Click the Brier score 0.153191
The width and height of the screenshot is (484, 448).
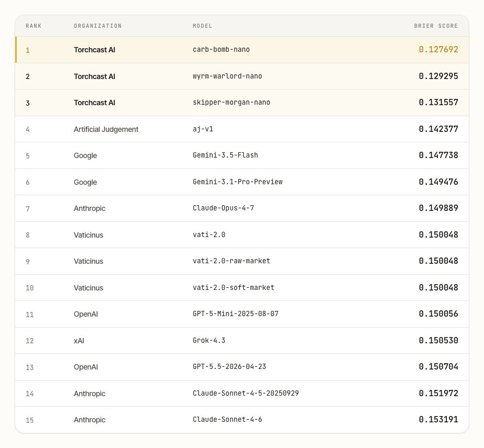pos(438,420)
